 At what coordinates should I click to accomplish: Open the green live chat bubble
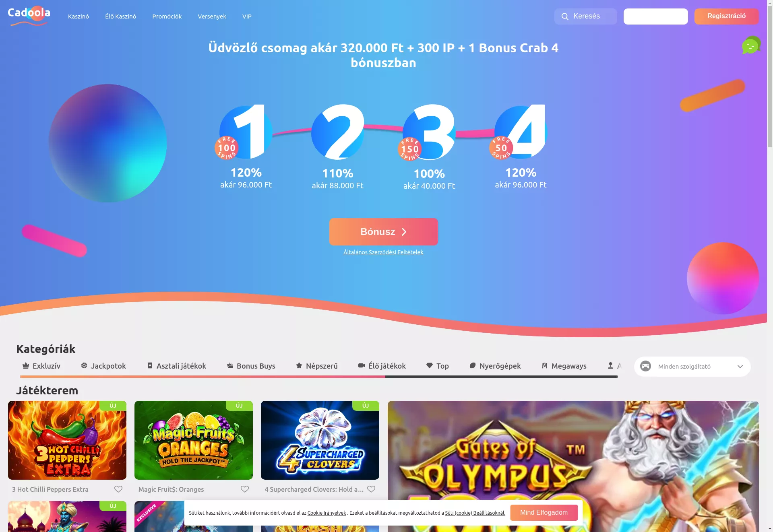click(x=751, y=45)
